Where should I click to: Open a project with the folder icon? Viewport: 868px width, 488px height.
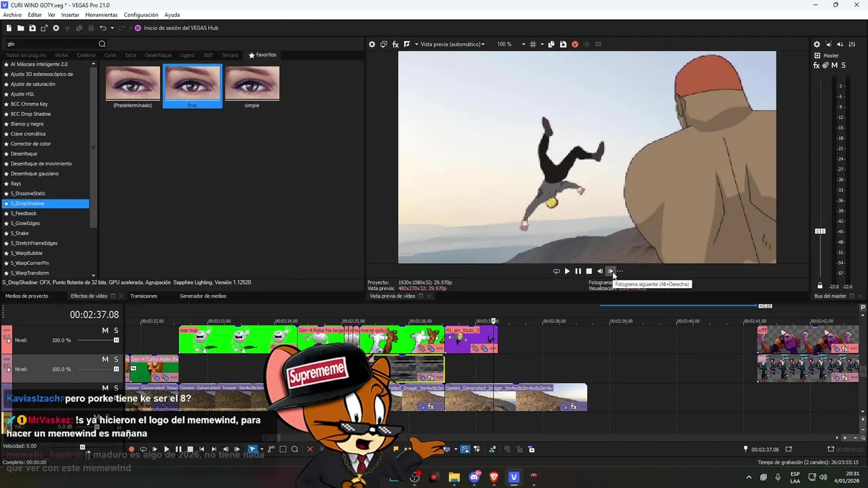(20, 28)
